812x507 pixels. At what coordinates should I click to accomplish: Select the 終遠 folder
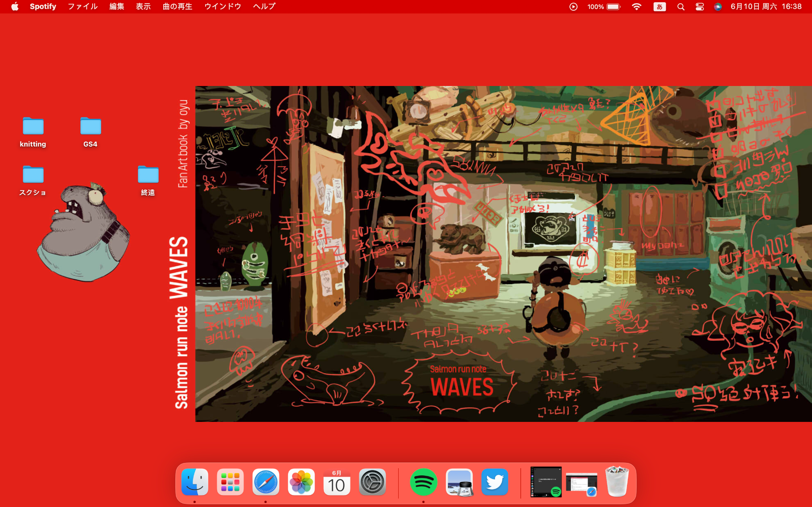click(148, 181)
